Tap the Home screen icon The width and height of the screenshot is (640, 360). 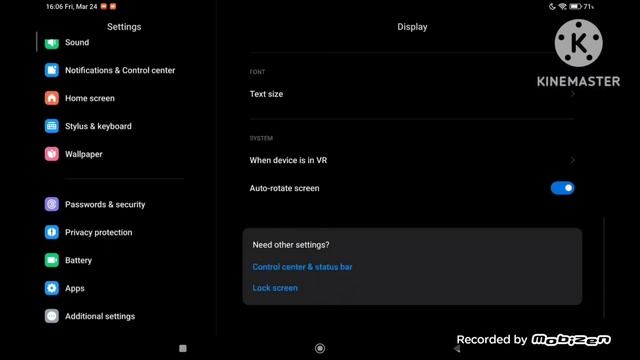(52, 98)
